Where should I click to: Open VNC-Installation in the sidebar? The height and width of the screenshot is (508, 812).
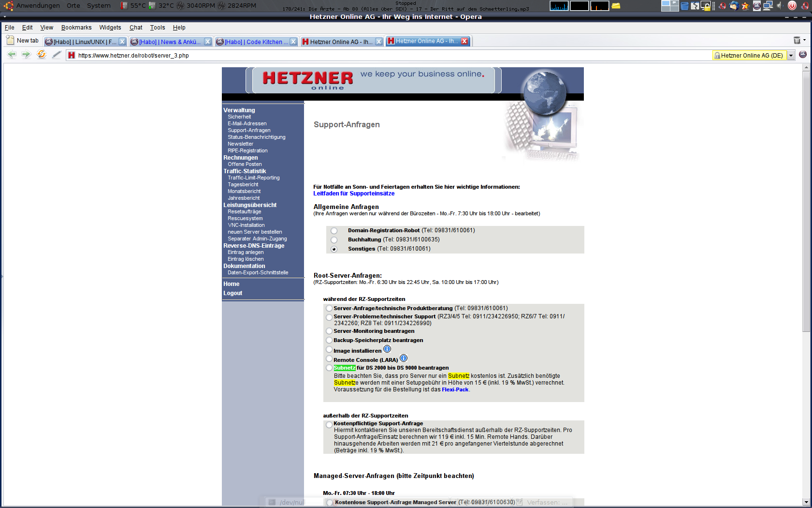click(x=246, y=225)
